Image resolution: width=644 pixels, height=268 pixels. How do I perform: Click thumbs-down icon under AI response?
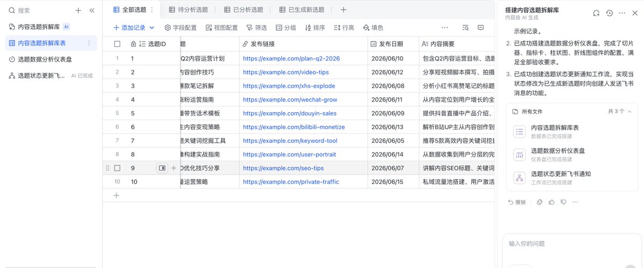563,202
